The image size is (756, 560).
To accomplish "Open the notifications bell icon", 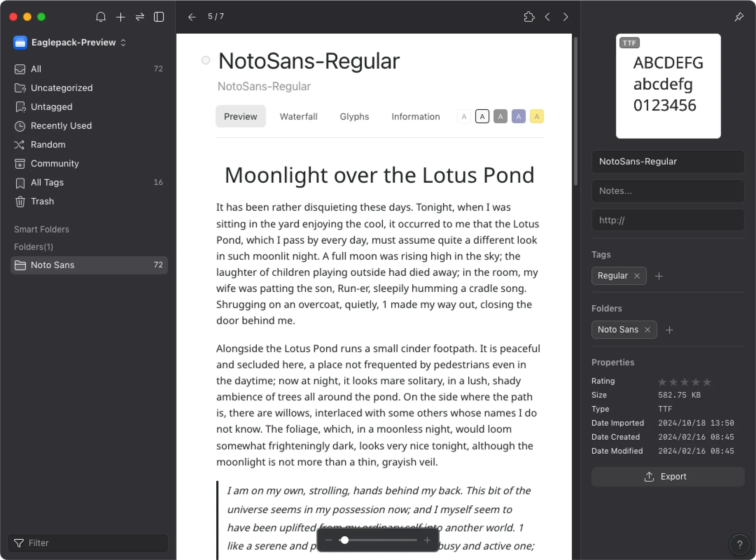I will pos(101,17).
